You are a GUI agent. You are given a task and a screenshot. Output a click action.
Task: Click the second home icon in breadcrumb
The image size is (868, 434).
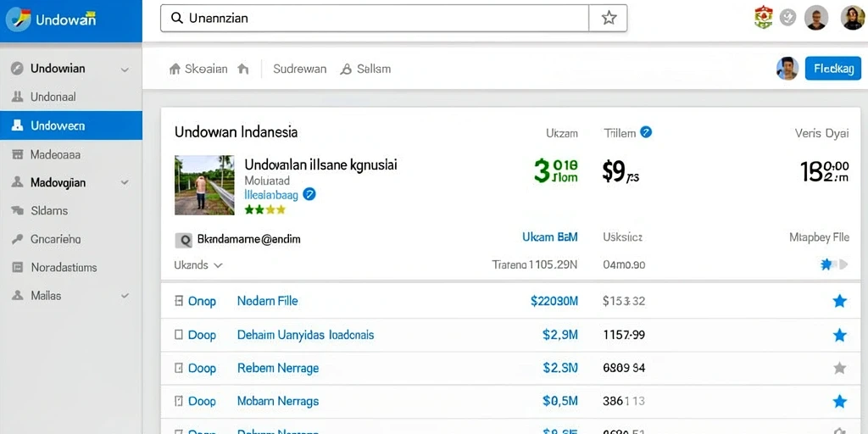point(243,69)
